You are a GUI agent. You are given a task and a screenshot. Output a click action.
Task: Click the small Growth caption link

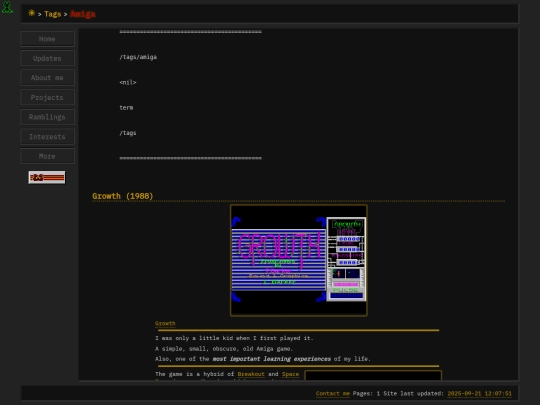(x=165, y=323)
